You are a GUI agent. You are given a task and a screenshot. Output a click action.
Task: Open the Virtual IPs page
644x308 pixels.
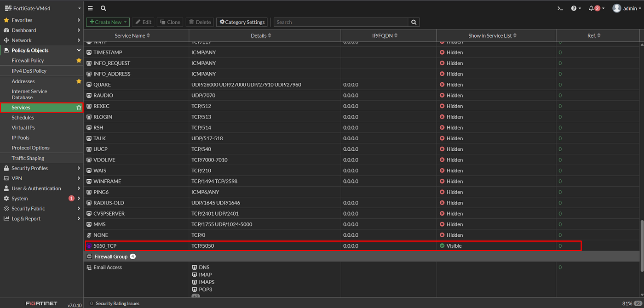click(x=23, y=128)
